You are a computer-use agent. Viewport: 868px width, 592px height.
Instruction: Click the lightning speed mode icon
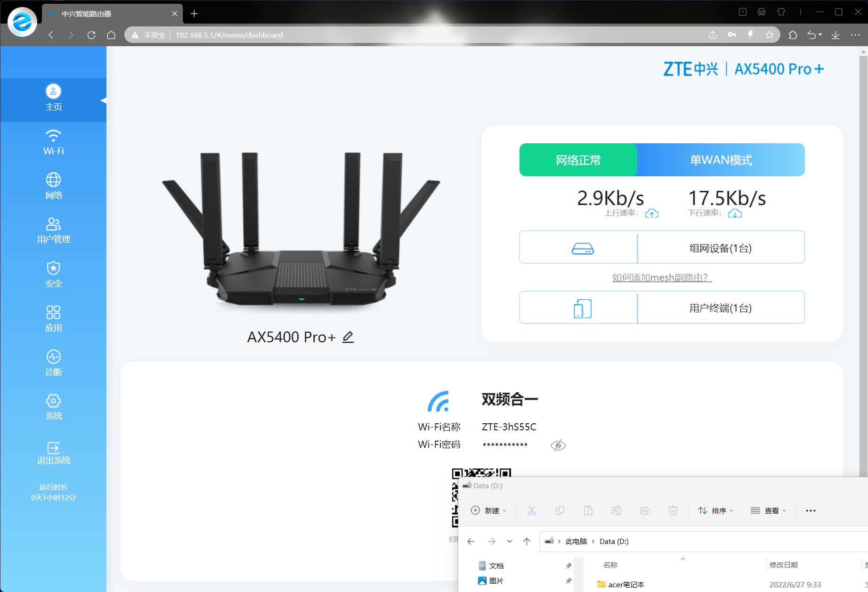click(751, 35)
